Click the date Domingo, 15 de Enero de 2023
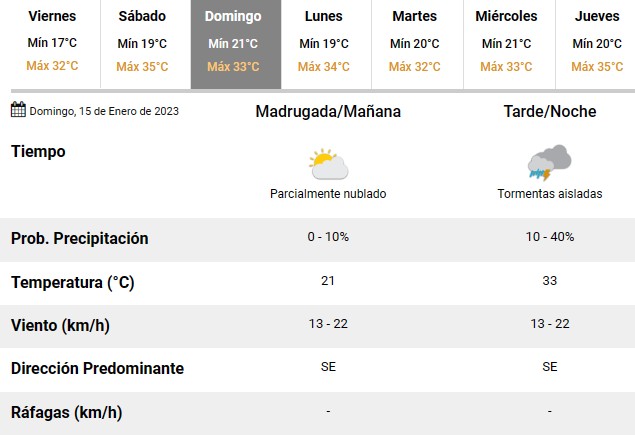This screenshot has width=635, height=435. 104,111
